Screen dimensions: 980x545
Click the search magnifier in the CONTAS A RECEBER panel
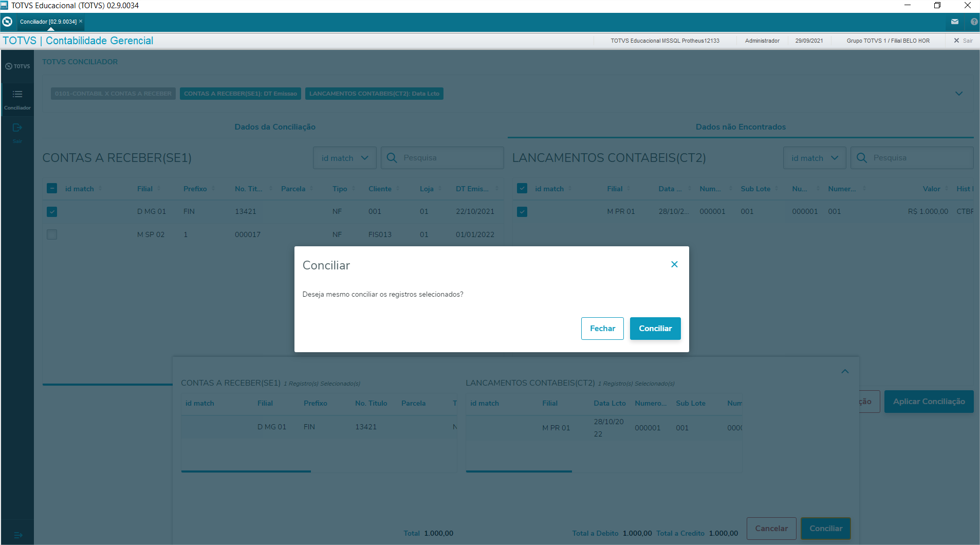point(392,158)
